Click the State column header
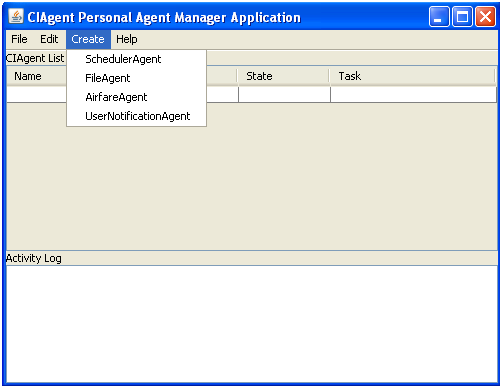The width and height of the screenshot is (502, 388). tap(284, 76)
